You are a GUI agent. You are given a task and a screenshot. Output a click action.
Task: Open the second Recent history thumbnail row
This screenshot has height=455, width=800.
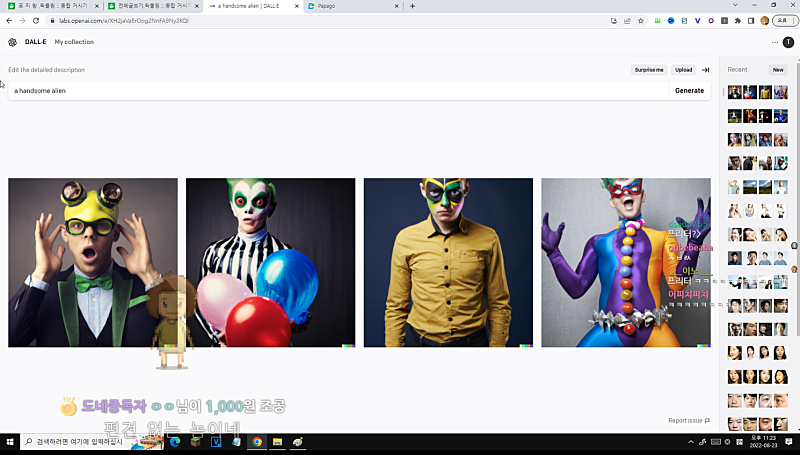click(758, 116)
